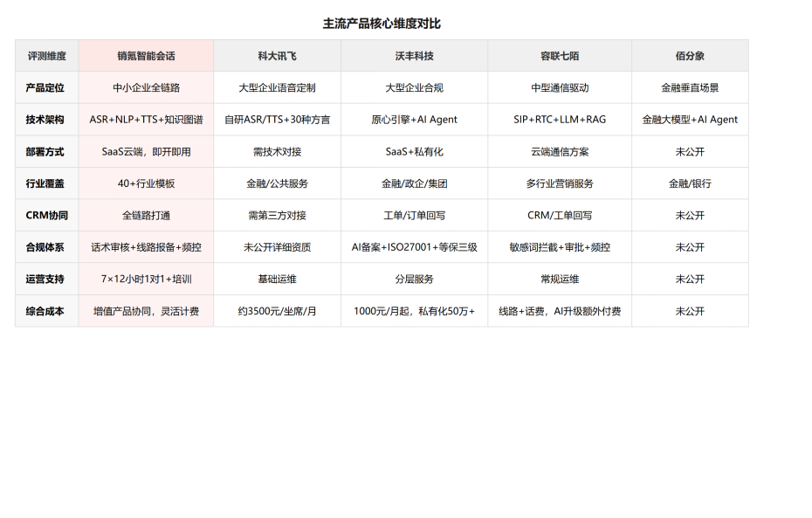Click the cell 未公开详细资质
Image resolution: width=812 pixels, height=518 pixels.
(x=277, y=247)
